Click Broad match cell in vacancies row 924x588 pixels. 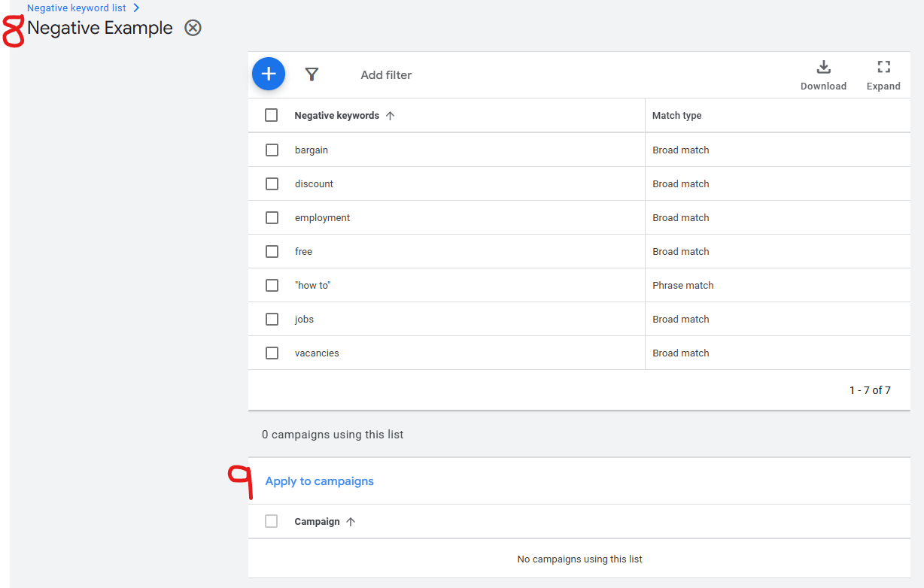(x=681, y=353)
